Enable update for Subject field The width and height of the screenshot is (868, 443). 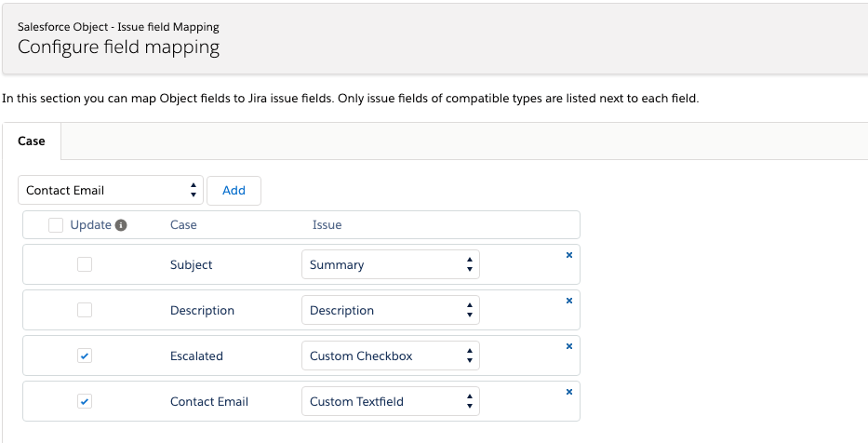click(x=85, y=264)
